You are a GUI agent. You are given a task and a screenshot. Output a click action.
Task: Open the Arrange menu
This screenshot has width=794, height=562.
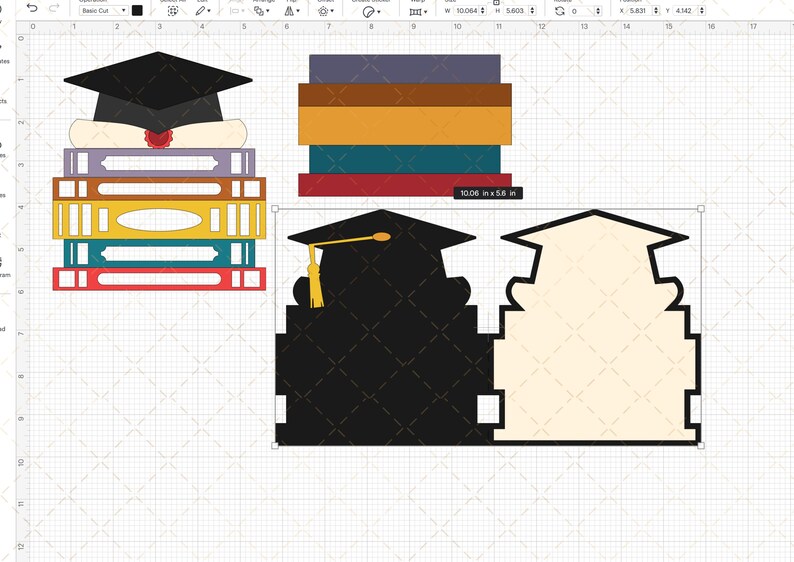point(261,11)
